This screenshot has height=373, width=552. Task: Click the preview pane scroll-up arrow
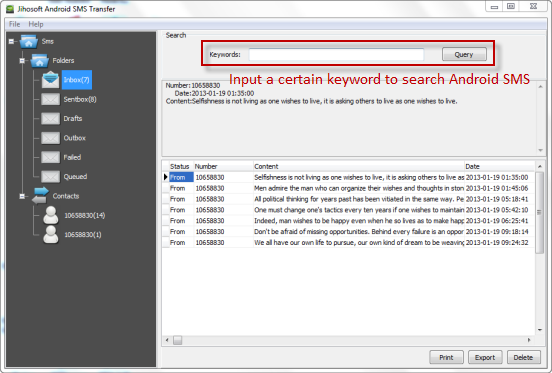(x=540, y=87)
